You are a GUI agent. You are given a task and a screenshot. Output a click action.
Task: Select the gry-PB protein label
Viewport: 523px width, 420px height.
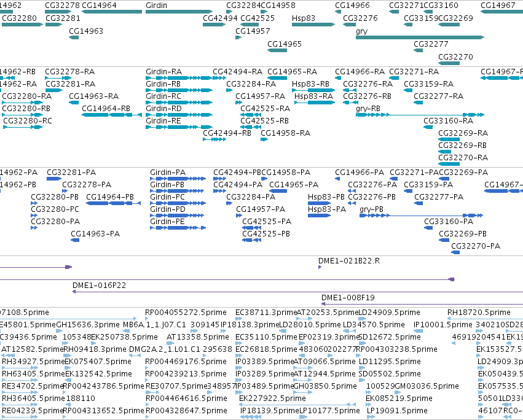coord(372,209)
